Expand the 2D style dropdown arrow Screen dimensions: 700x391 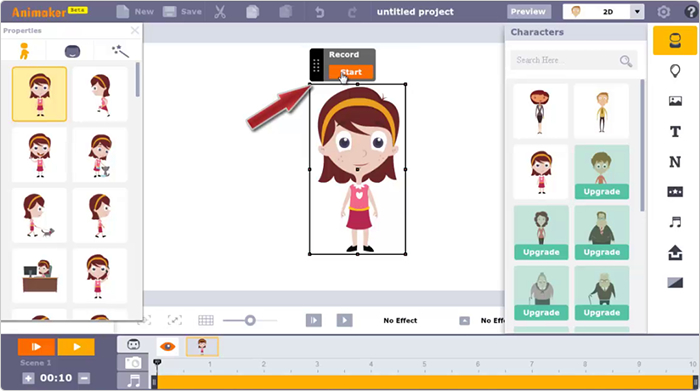637,12
